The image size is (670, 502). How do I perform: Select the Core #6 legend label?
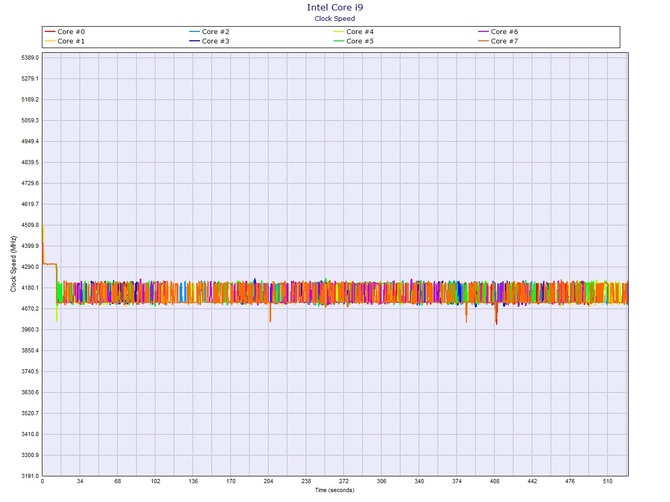[x=504, y=32]
